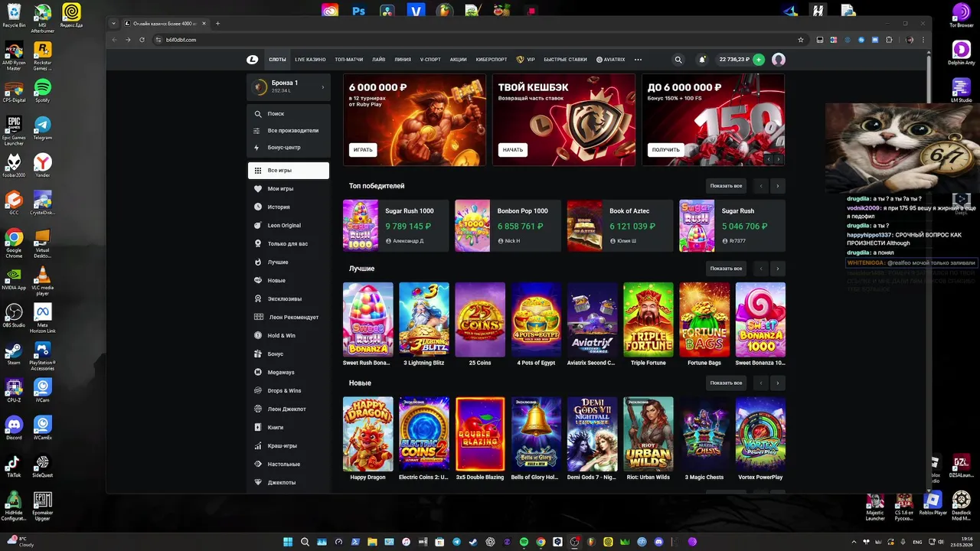The image size is (980, 551).
Task: Next arrow in Топ победителей section
Action: [777, 186]
